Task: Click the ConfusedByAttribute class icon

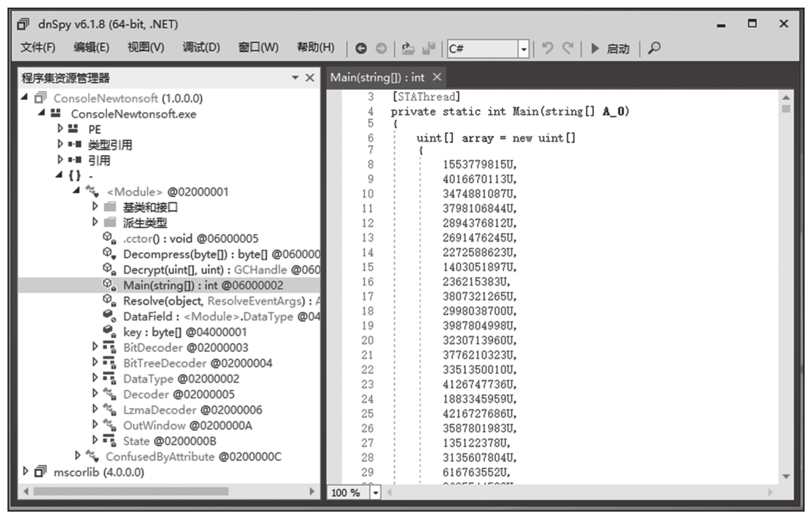Action: pos(94,456)
